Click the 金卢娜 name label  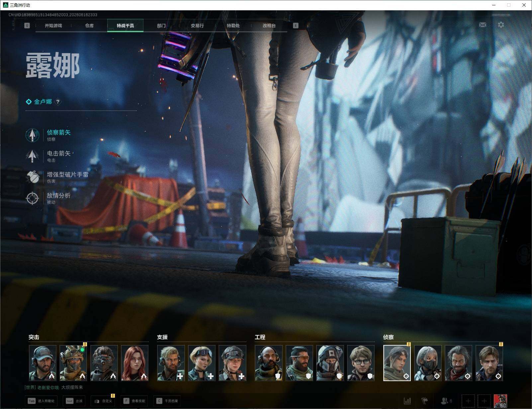point(43,102)
